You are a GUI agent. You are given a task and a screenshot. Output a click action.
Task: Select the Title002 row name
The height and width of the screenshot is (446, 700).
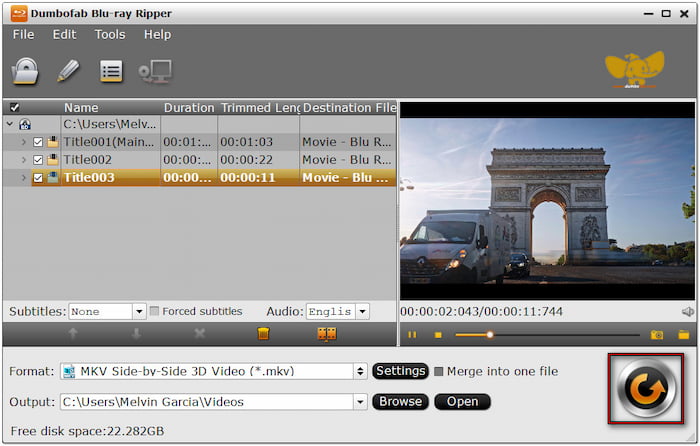[x=88, y=160]
